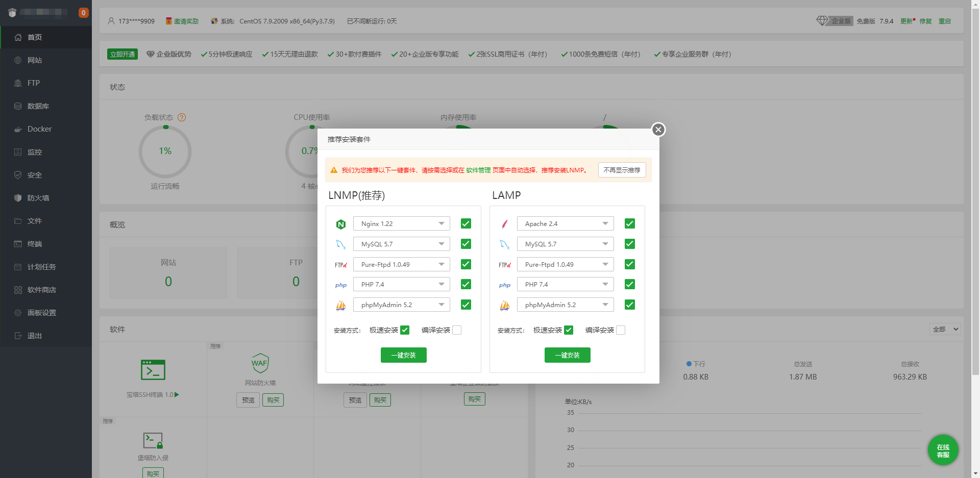980x478 pixels.
Task: Click the 宝塔SSH终端 software icon
Action: pyautogui.click(x=153, y=369)
